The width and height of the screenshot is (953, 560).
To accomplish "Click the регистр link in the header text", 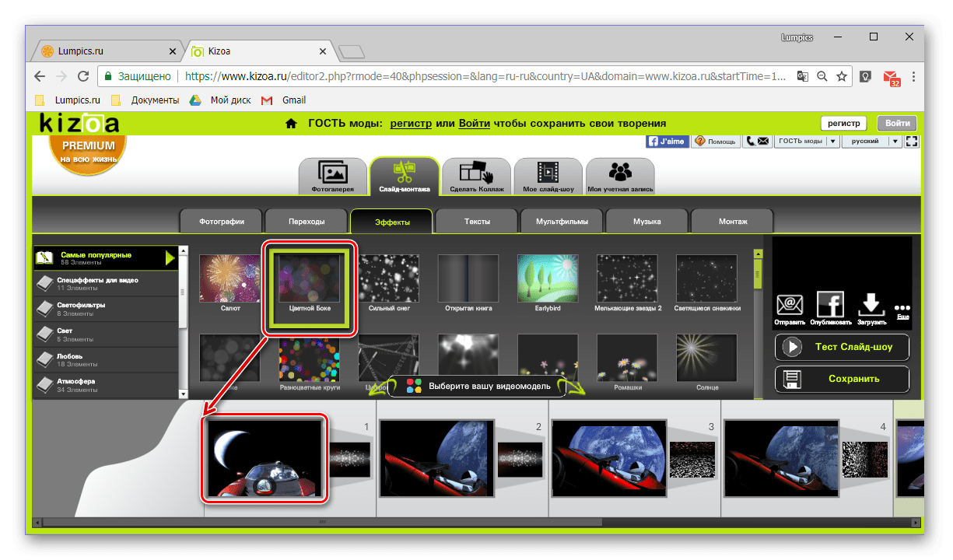I will [x=412, y=123].
